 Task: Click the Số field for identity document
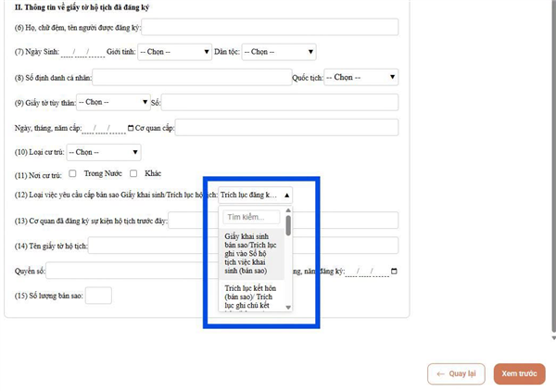tap(280, 103)
